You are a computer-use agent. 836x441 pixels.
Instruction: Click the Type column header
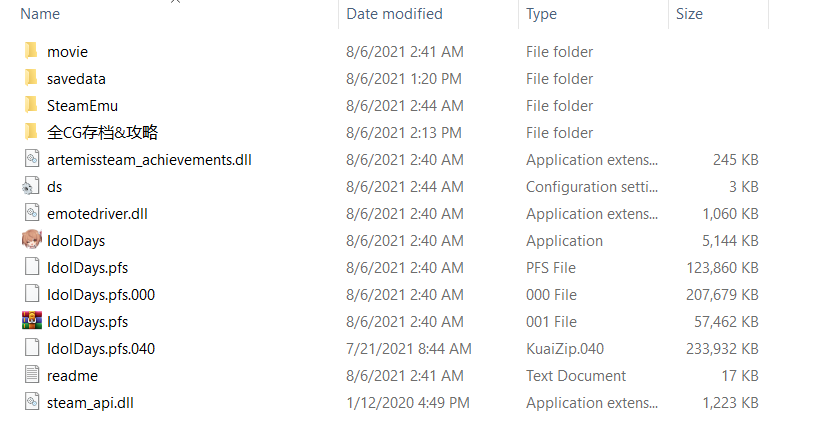tap(541, 14)
